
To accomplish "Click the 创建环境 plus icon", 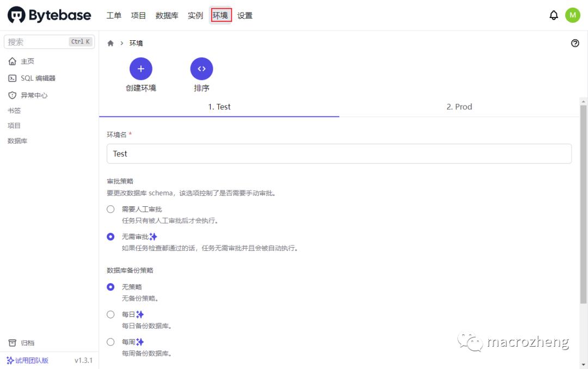I will pos(140,69).
